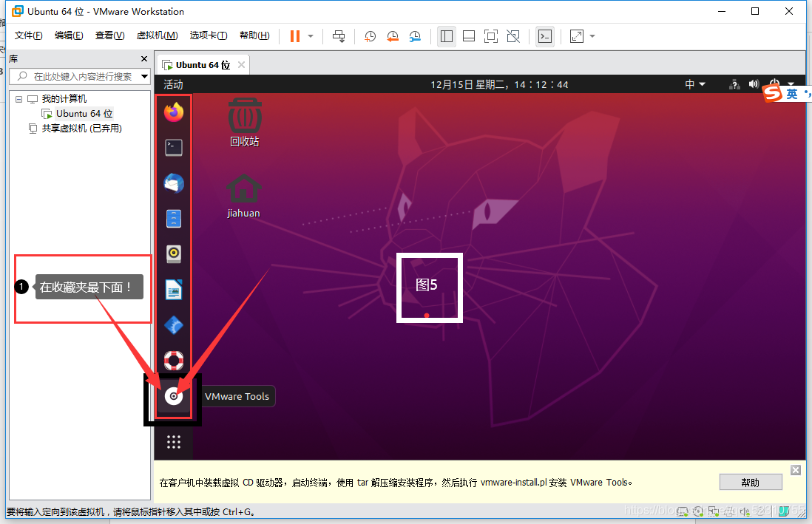This screenshot has height=524, width=812.
Task: Enter full screen mode
Action: 490,35
